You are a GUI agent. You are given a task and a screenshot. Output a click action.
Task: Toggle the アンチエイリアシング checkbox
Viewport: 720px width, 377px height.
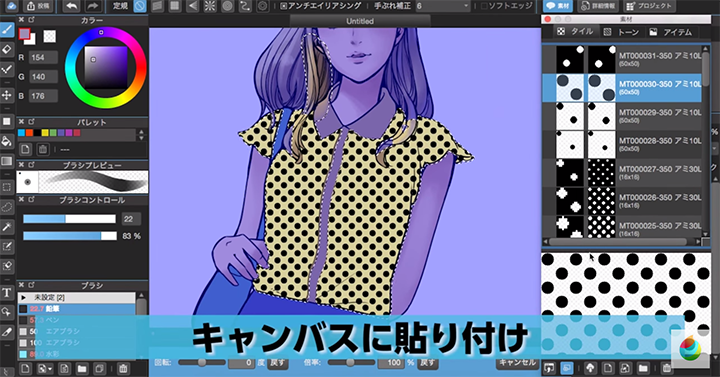click(x=283, y=6)
